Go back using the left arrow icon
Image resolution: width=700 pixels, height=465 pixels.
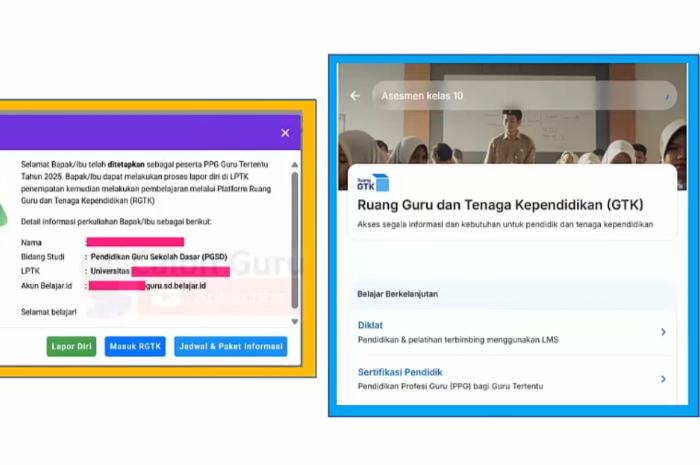pos(355,95)
